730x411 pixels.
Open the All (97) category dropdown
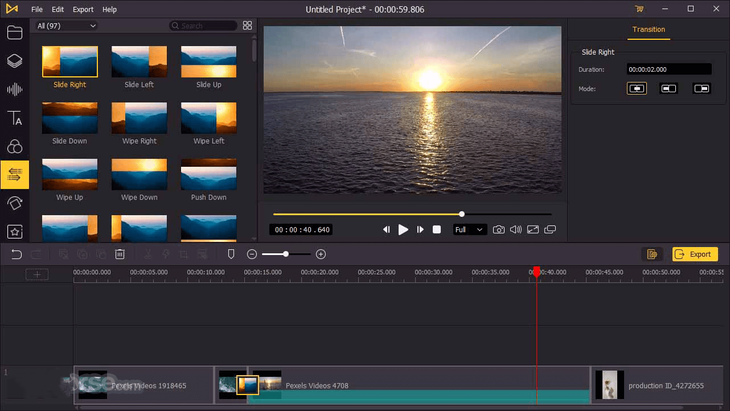tap(66, 26)
